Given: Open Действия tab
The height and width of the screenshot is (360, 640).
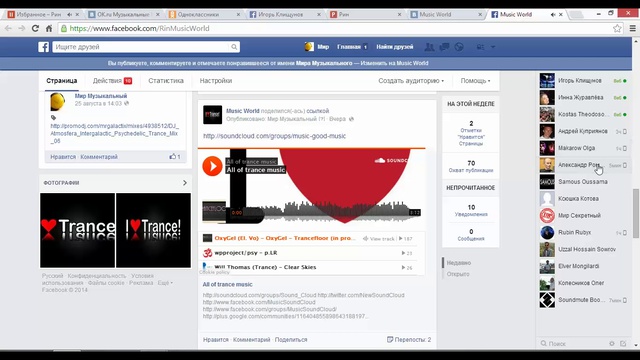Looking at the screenshot, I should pos(112,81).
